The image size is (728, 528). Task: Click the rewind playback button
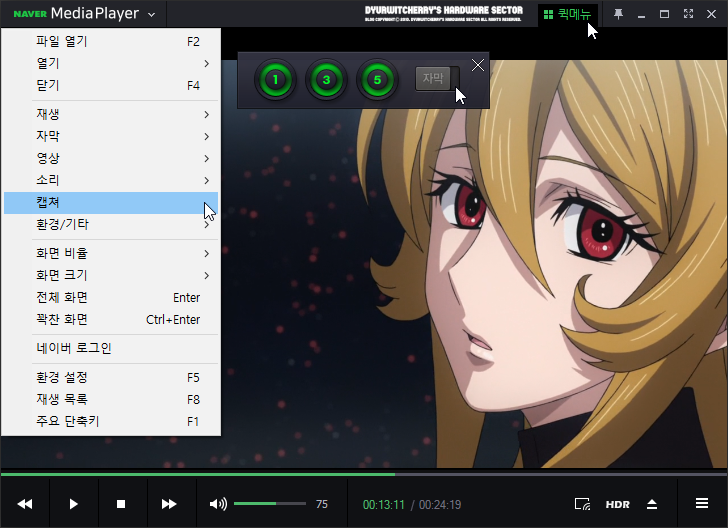click(x=25, y=504)
